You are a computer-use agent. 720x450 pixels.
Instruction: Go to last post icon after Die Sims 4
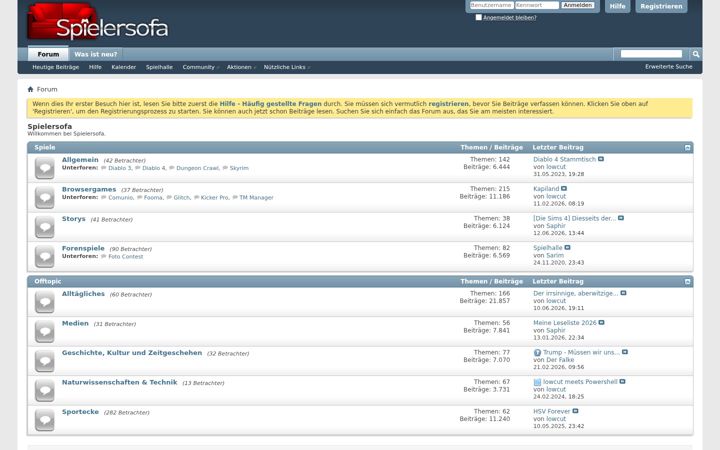click(x=621, y=218)
